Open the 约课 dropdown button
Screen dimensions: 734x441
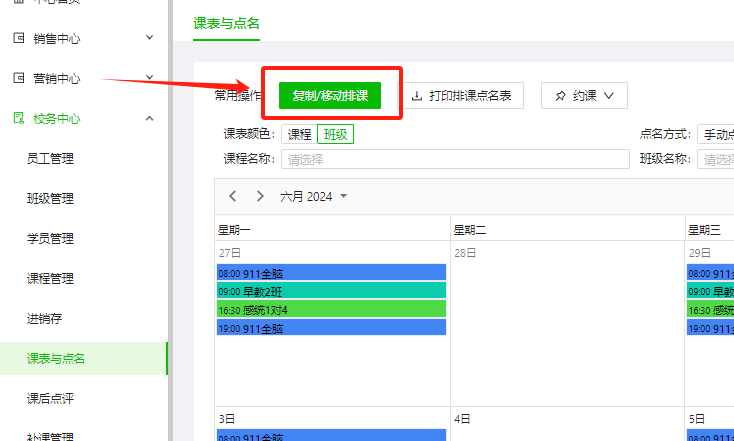pyautogui.click(x=584, y=96)
